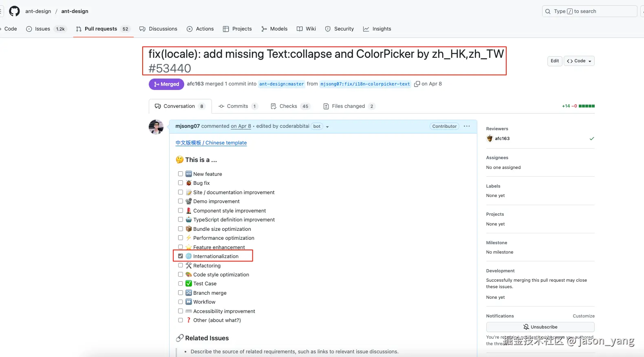Click the merged icon in the Merged badge
The height and width of the screenshot is (357, 644).
pos(157,84)
